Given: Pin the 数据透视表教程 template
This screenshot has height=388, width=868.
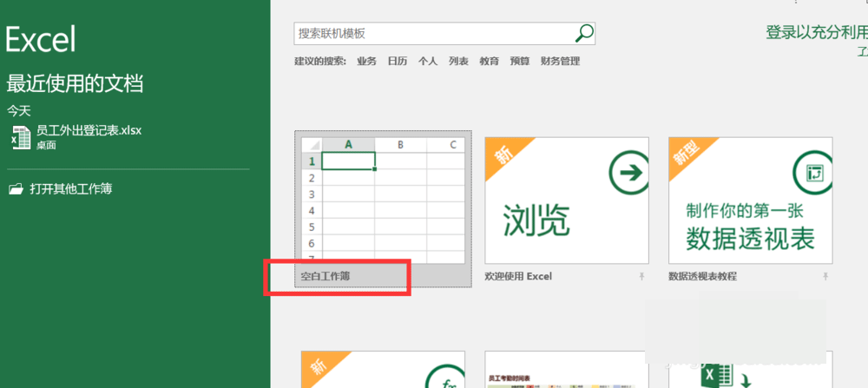Looking at the screenshot, I should pos(825,276).
